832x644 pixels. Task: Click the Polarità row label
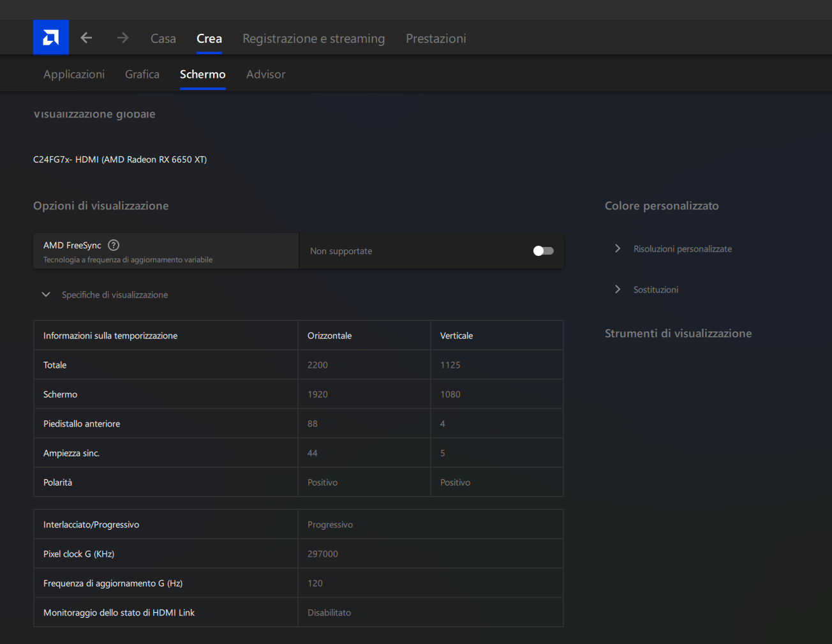coord(57,483)
